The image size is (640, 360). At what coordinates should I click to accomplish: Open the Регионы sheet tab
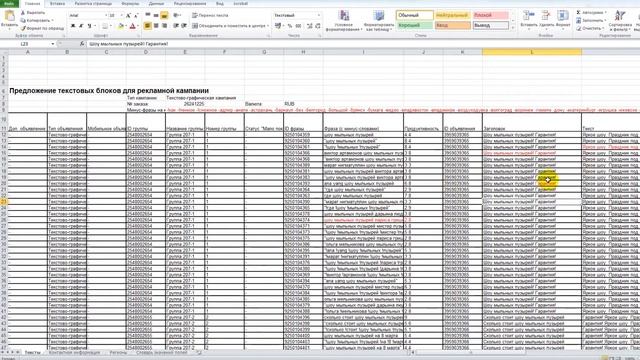118,352
